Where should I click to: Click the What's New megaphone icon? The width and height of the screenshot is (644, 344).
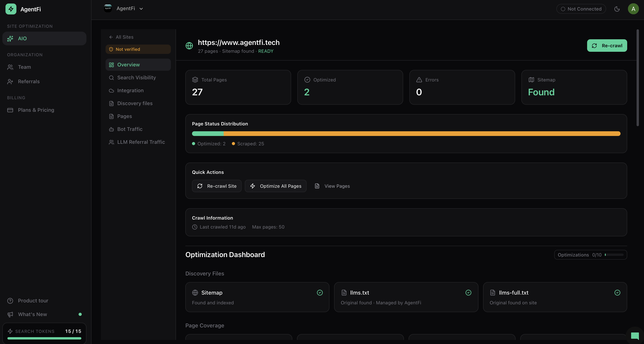tap(10, 314)
